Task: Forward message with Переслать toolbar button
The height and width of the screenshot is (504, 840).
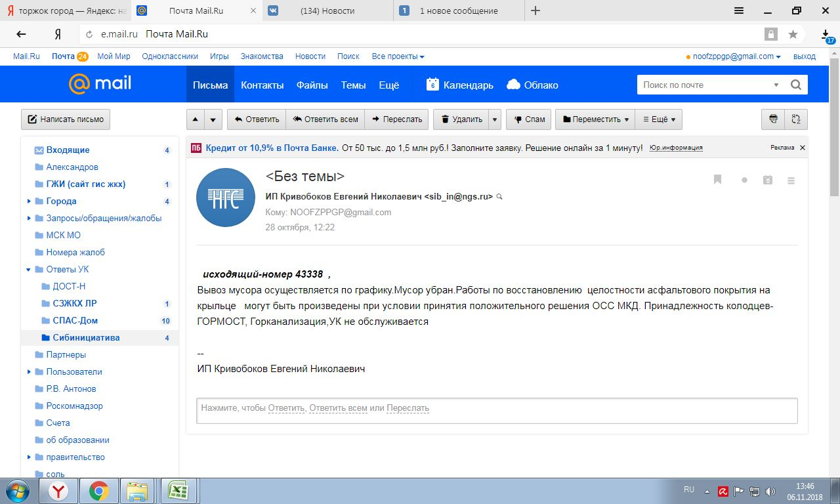Action: point(396,119)
